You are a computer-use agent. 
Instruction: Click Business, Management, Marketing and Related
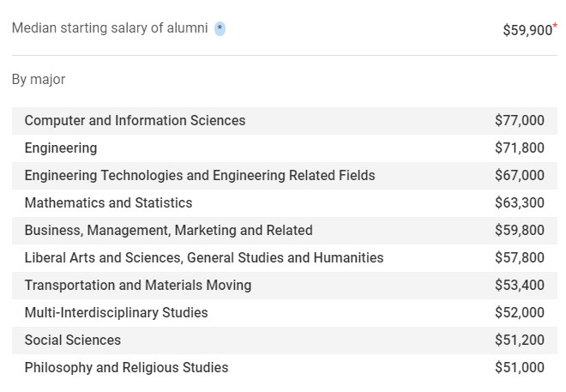(169, 230)
